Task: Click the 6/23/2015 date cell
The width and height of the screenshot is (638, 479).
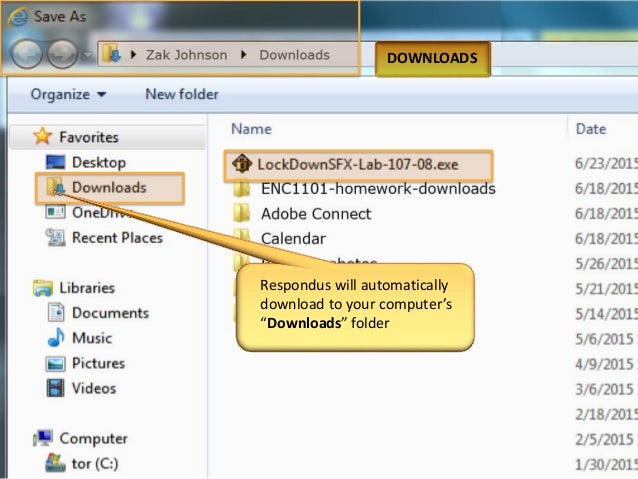Action: click(x=606, y=164)
